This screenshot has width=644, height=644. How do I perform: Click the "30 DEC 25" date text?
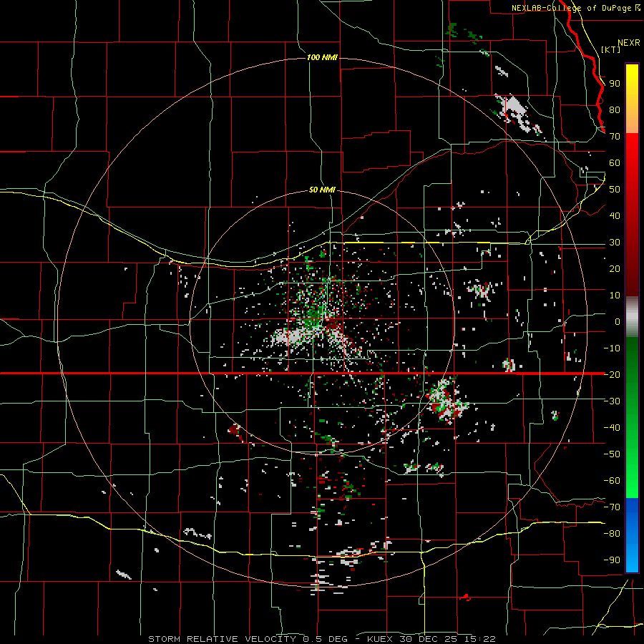click(428, 639)
